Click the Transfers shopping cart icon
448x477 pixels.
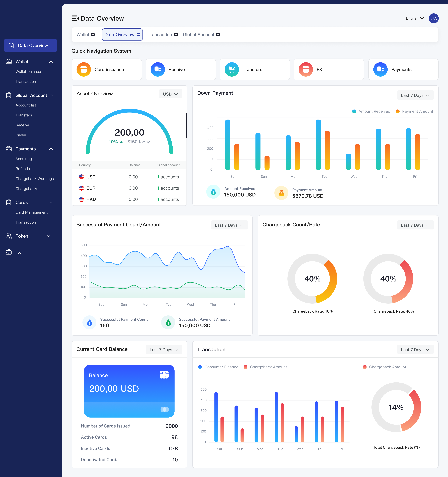[232, 69]
